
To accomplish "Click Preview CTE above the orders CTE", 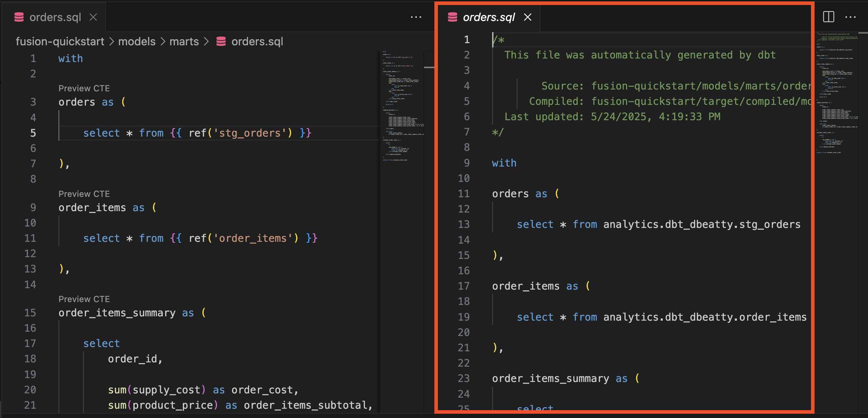I will coord(84,88).
